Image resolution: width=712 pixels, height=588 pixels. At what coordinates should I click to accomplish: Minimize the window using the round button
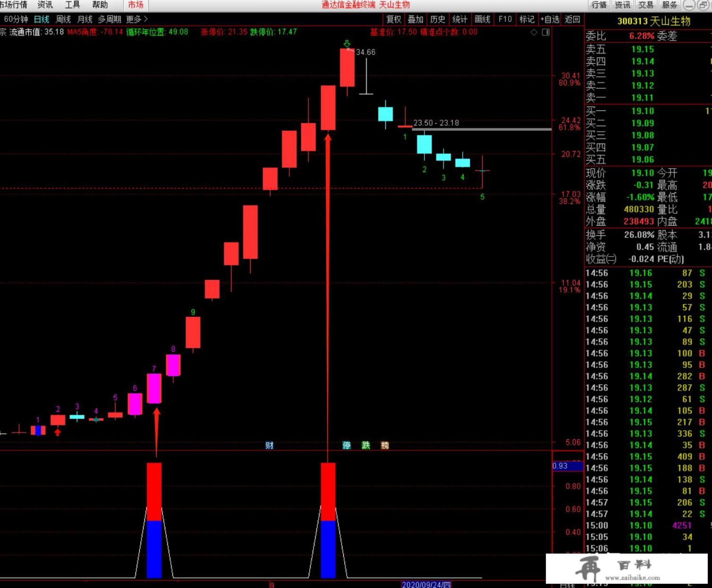689,5
